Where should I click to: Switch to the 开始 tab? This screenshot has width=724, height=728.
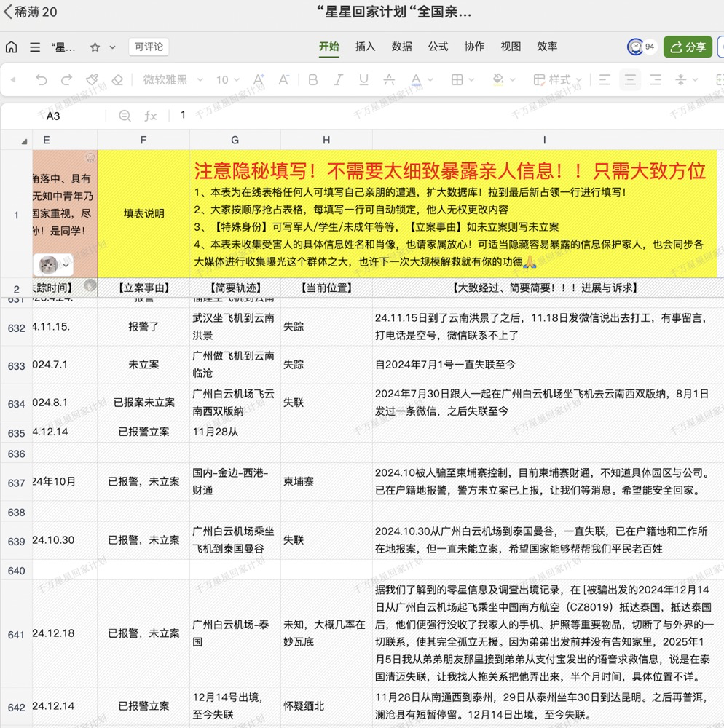[328, 47]
